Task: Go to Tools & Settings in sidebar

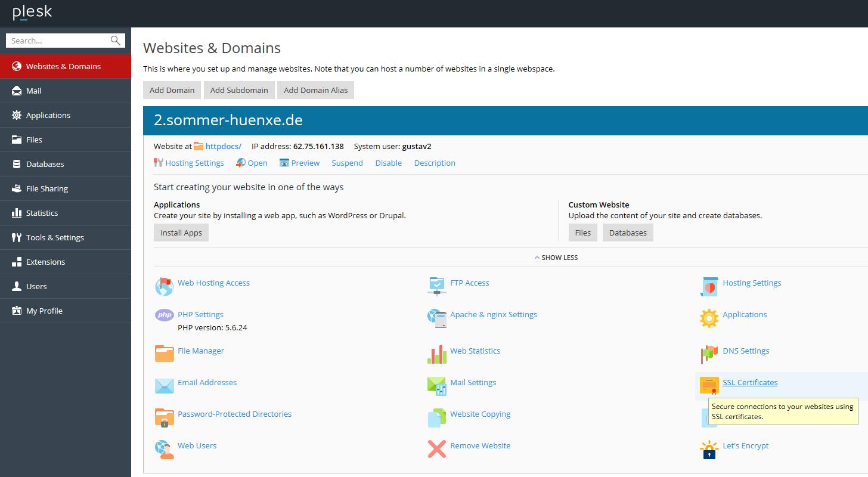Action: coord(55,237)
